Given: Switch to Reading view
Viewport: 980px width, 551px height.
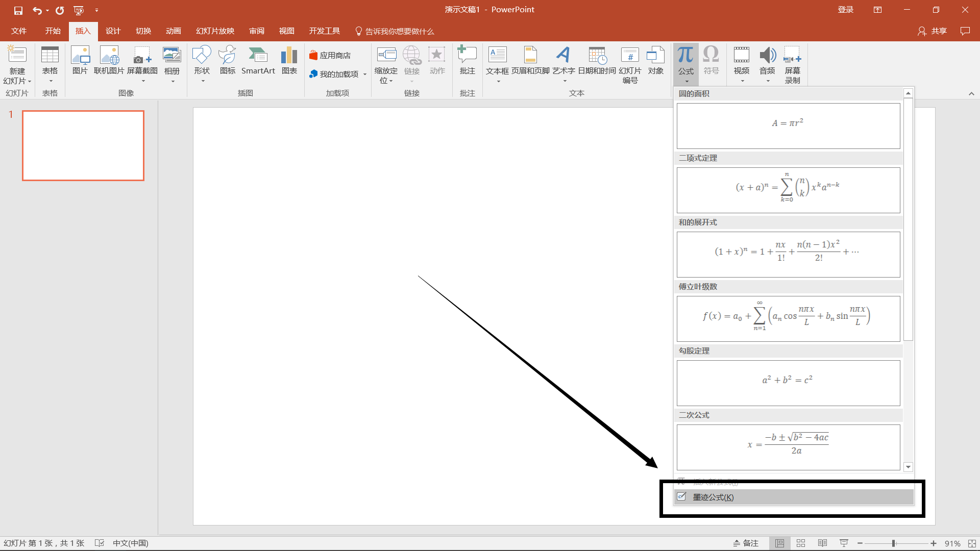Looking at the screenshot, I should 822,543.
